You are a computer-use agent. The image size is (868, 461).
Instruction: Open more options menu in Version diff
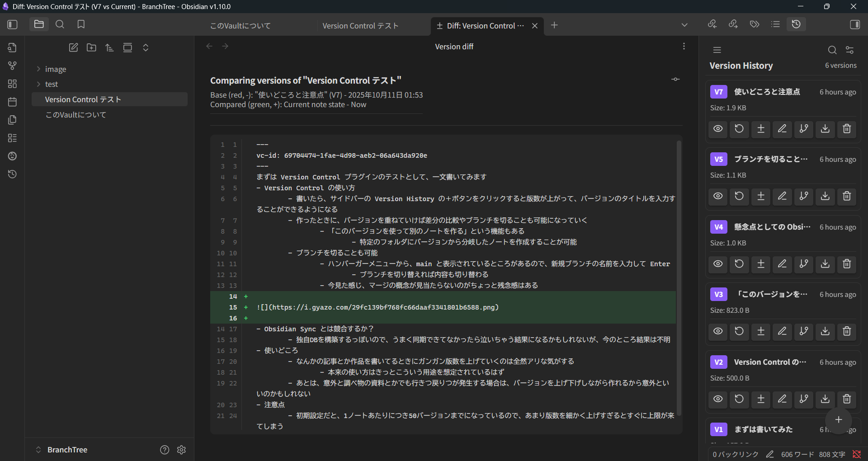[x=684, y=46]
